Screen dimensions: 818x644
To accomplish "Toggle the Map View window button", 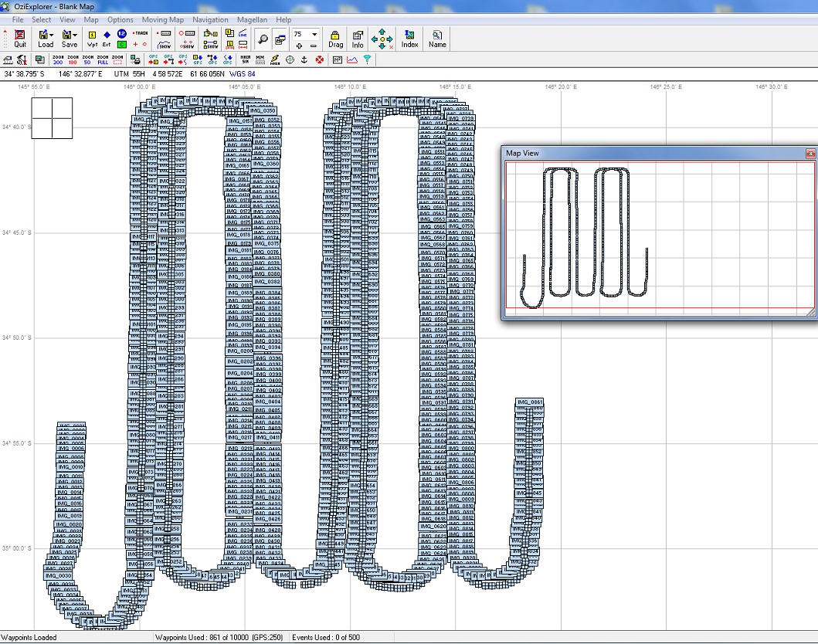I will coord(280,39).
